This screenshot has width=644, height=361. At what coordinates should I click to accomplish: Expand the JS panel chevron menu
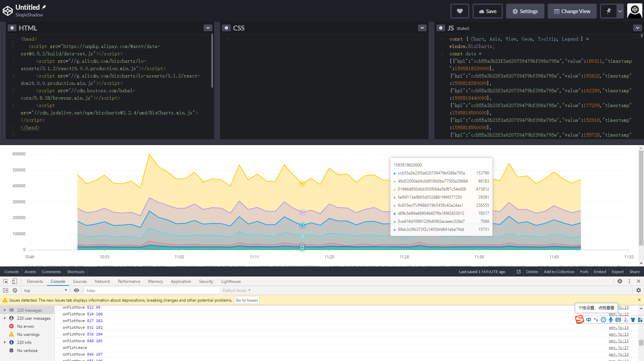point(637,28)
